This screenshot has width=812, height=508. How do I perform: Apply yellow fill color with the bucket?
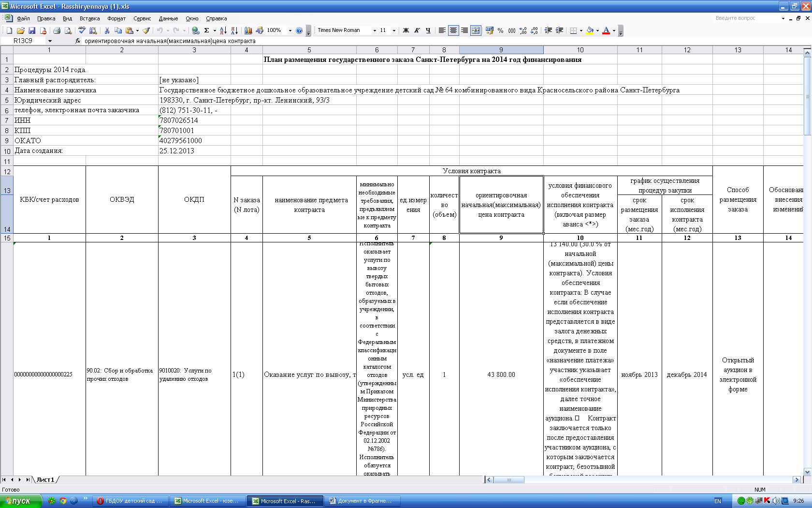tap(590, 30)
